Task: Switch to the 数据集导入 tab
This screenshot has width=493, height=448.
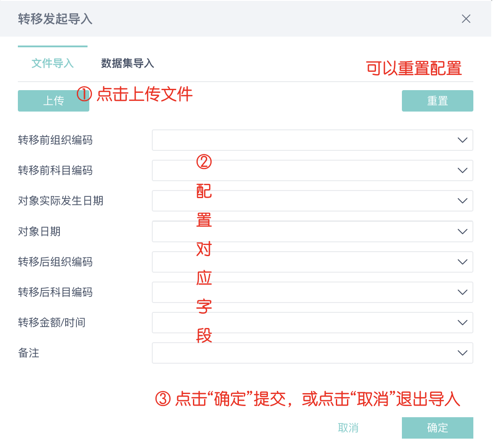Action: 128,63
